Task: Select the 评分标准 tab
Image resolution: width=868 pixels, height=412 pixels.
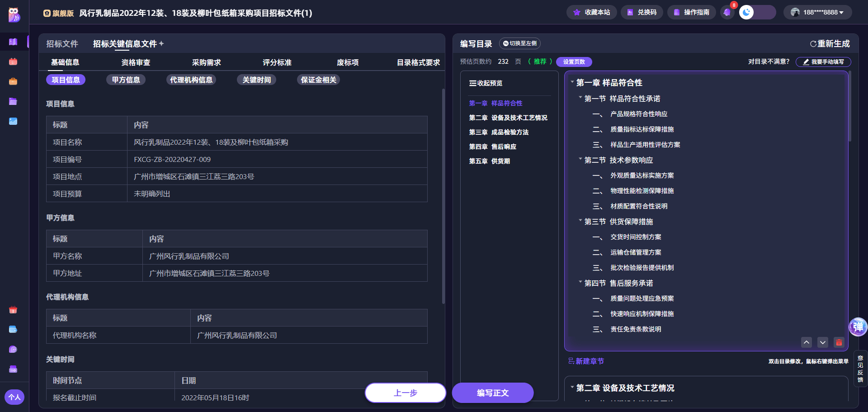Action: 277,62
